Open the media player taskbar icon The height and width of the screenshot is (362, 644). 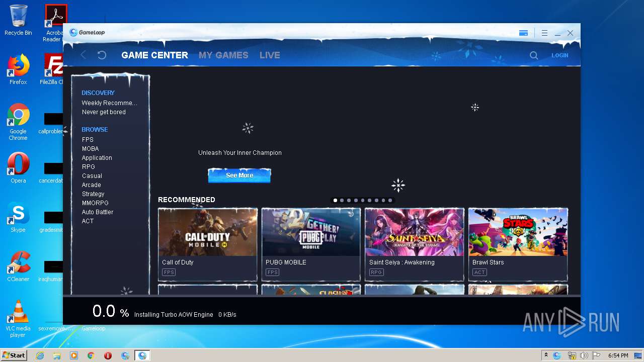(74, 355)
